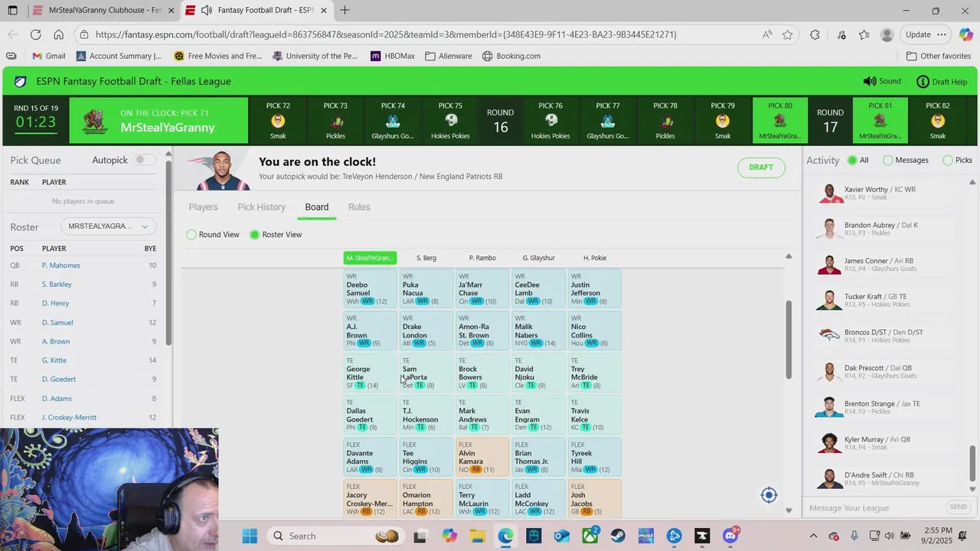
Task: Click the DRAFT button
Action: tap(761, 168)
